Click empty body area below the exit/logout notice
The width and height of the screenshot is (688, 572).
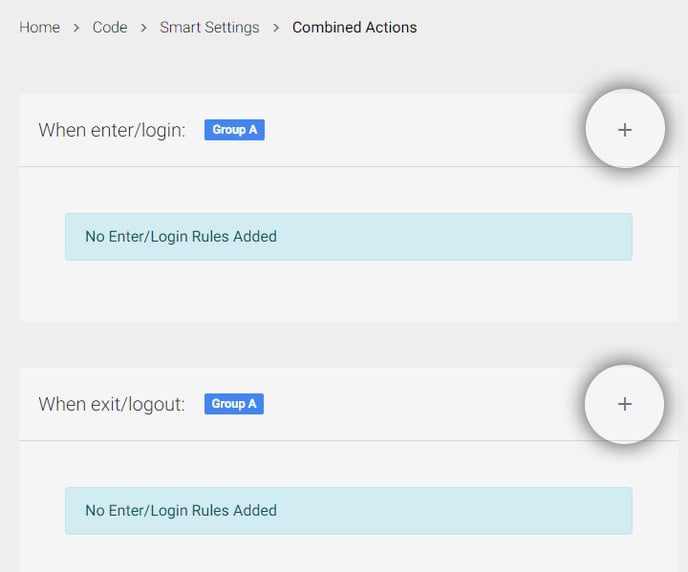click(349, 553)
